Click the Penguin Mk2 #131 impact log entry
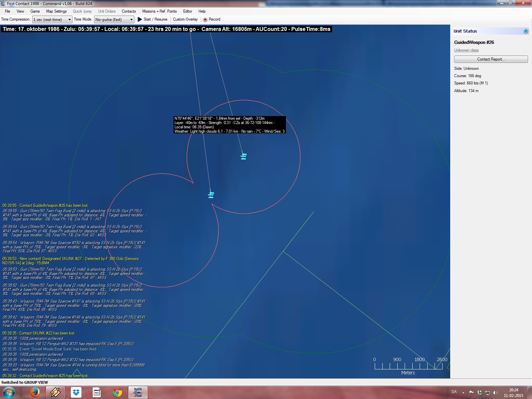Image resolution: width=532 pixels, height=399 pixels. pos(68,344)
